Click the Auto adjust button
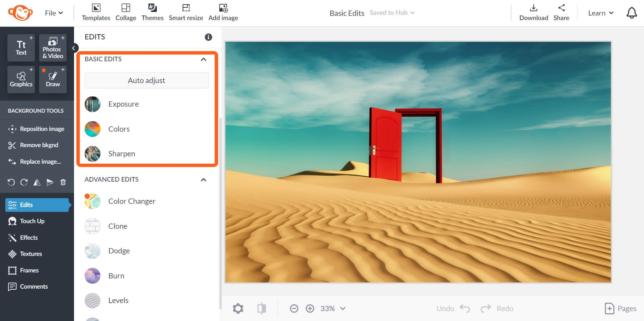This screenshot has height=321, width=644. (147, 80)
